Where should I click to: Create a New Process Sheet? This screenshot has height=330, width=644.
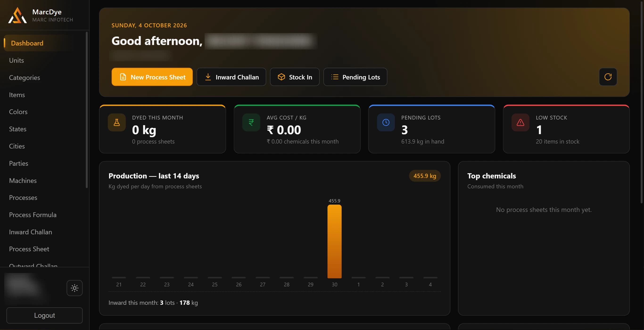point(152,77)
